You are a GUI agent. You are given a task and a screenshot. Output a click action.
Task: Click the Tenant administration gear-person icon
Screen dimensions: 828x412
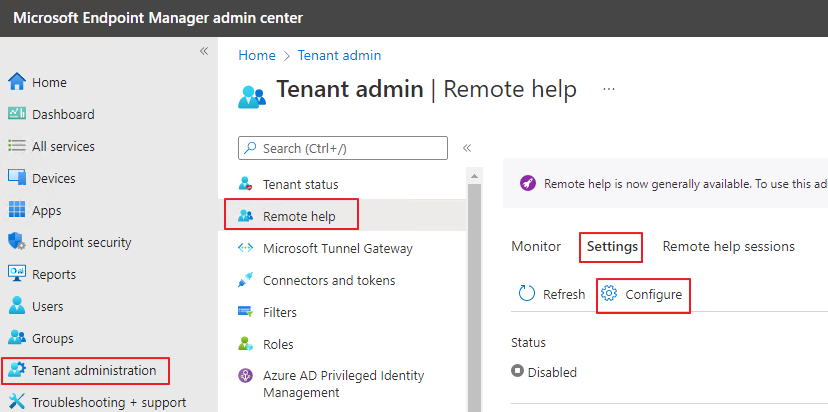coord(17,370)
